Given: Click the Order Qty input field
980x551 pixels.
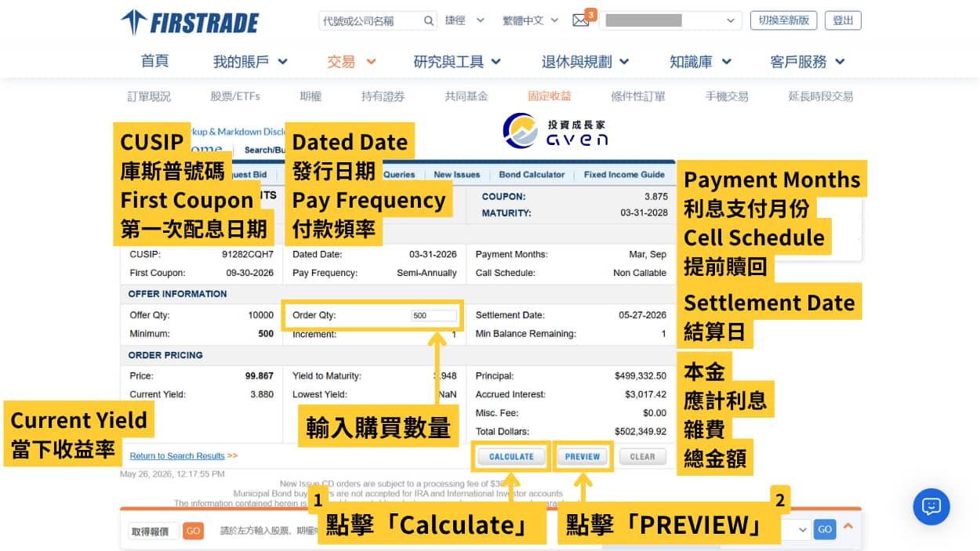Looking at the screenshot, I should (434, 315).
